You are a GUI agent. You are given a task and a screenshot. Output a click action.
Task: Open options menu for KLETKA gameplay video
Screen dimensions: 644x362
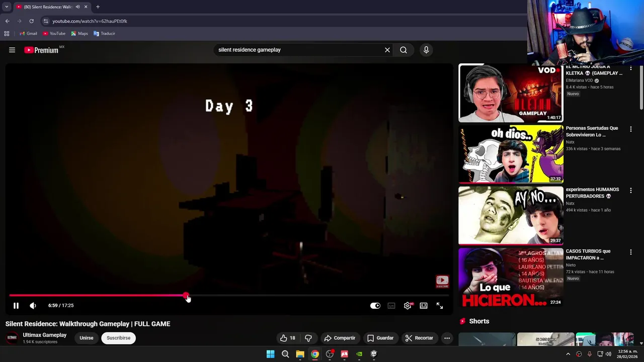point(631,68)
